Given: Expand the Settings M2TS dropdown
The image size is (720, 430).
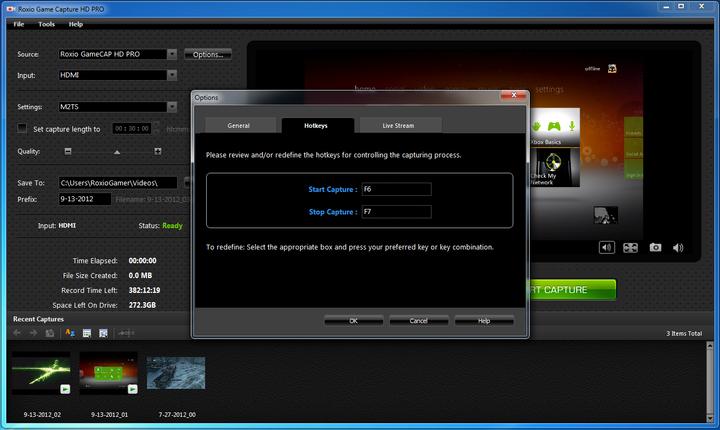Looking at the screenshot, I should coord(172,107).
